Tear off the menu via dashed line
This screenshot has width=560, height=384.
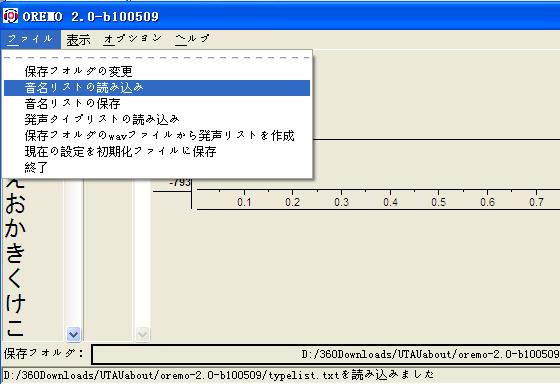click(157, 58)
